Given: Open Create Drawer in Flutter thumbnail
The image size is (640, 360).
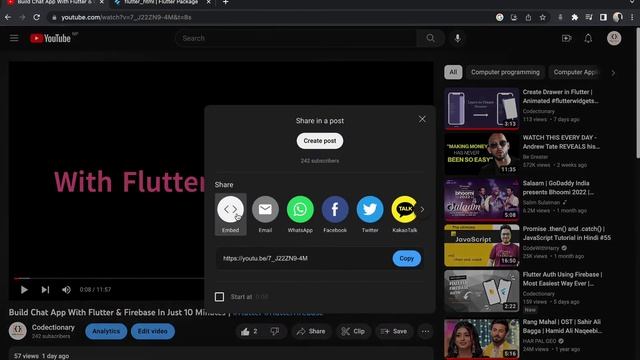Looking at the screenshot, I should pos(482,108).
